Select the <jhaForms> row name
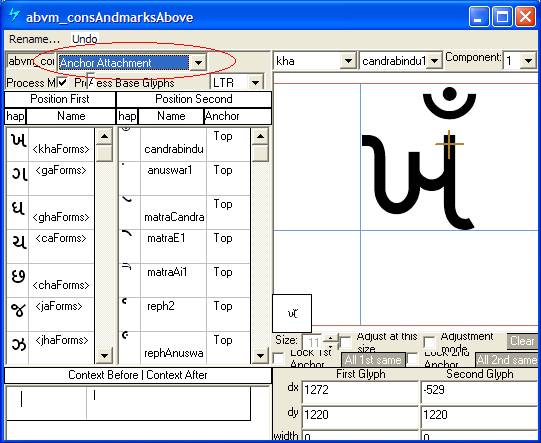This screenshot has height=443, width=541. pos(62,340)
